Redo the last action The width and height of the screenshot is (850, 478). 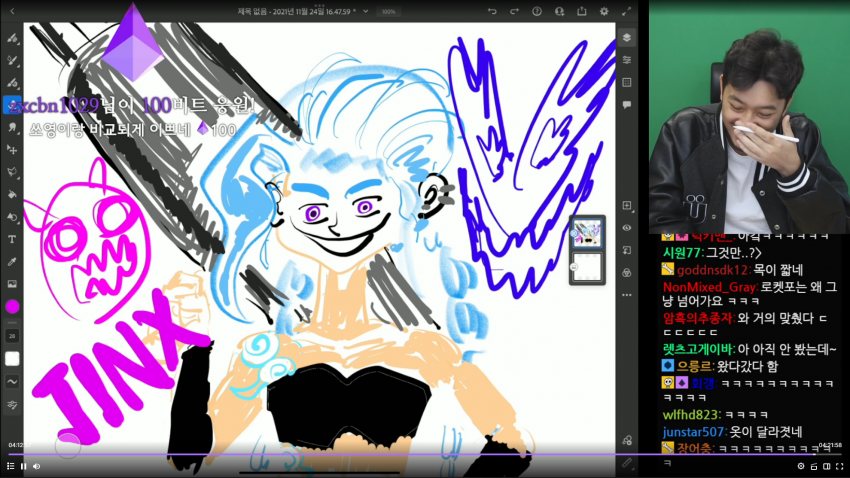[514, 11]
